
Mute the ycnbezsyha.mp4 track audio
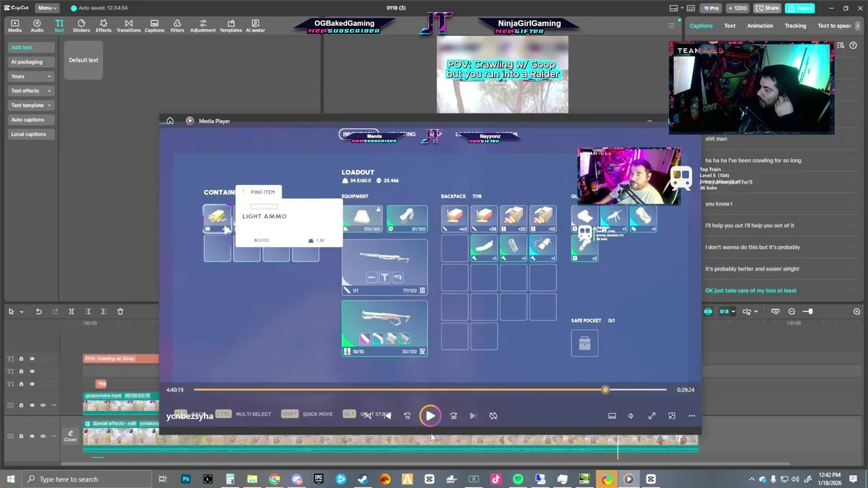43,405
